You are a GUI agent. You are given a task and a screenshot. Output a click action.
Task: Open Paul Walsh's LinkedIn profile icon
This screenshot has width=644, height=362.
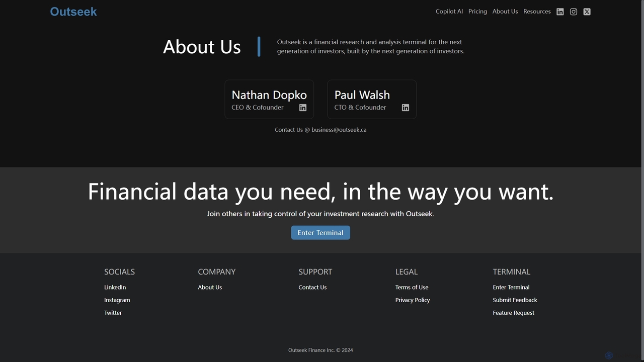(406, 108)
